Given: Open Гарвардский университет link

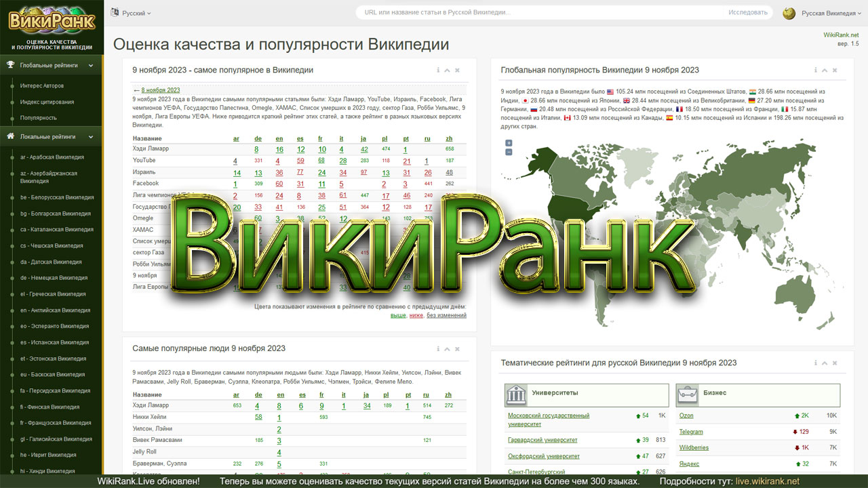Looking at the screenshot, I should (542, 440).
